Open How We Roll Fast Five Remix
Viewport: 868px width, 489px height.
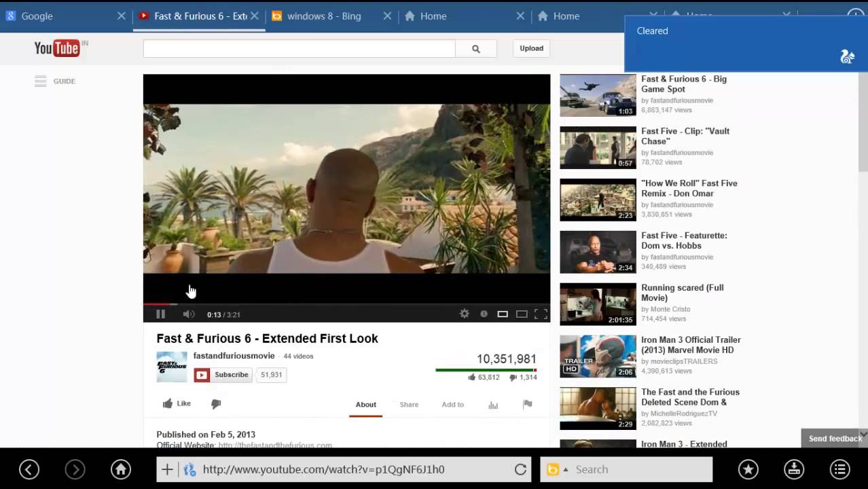[x=689, y=188]
